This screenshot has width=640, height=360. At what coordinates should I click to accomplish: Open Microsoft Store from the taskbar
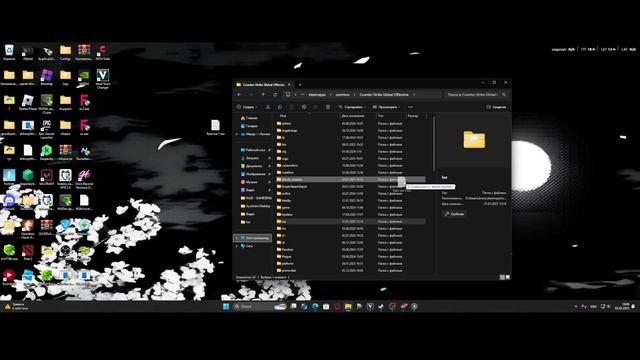(326, 306)
